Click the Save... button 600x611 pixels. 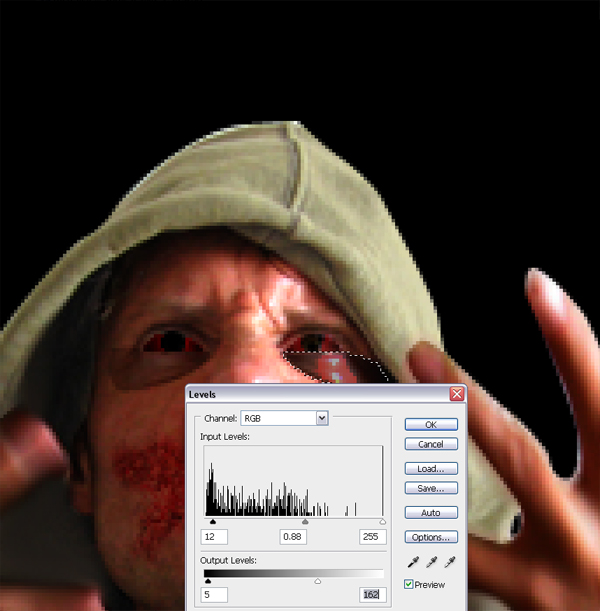[431, 488]
